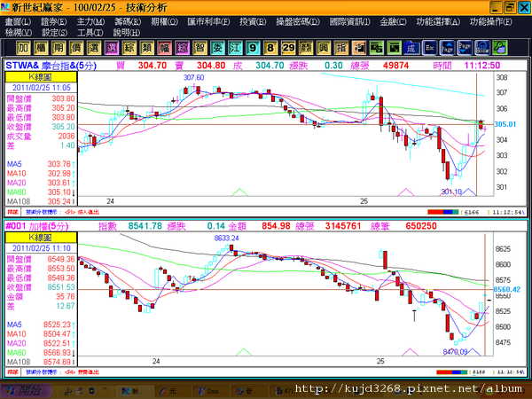532x399 pixels.
Task: Click the yellow 8 toolbar icon
Action: pyautogui.click(x=270, y=48)
